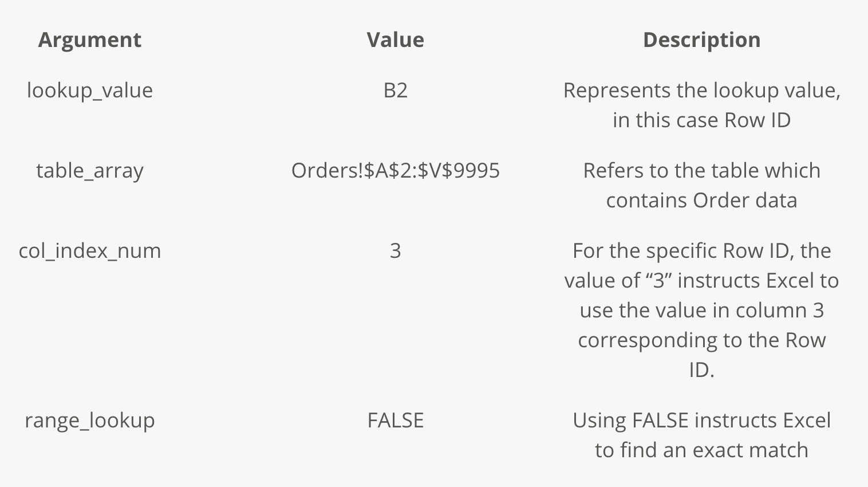Click the text 'to find an exact match'

tap(701, 450)
